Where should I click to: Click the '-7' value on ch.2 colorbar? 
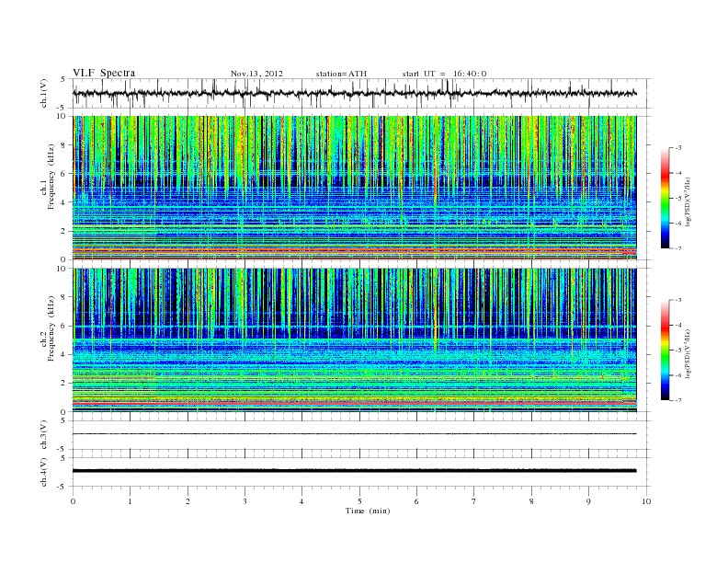coord(677,400)
